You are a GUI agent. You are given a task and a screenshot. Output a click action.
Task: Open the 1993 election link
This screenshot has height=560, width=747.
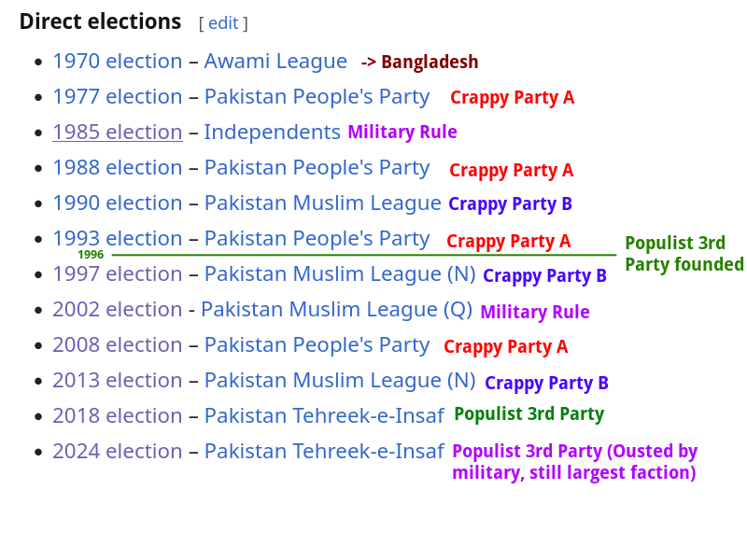click(x=118, y=238)
